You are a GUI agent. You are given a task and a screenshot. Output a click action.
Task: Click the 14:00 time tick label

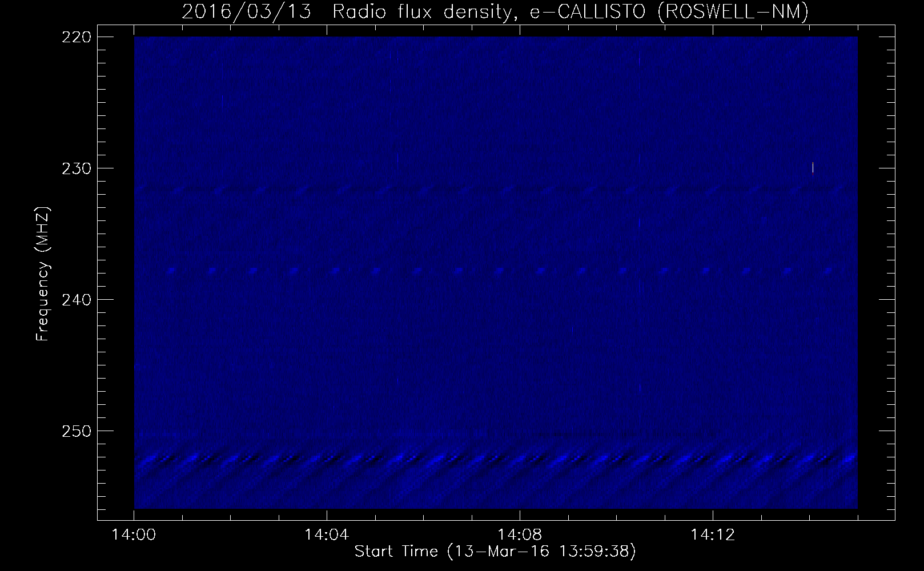click(x=134, y=535)
